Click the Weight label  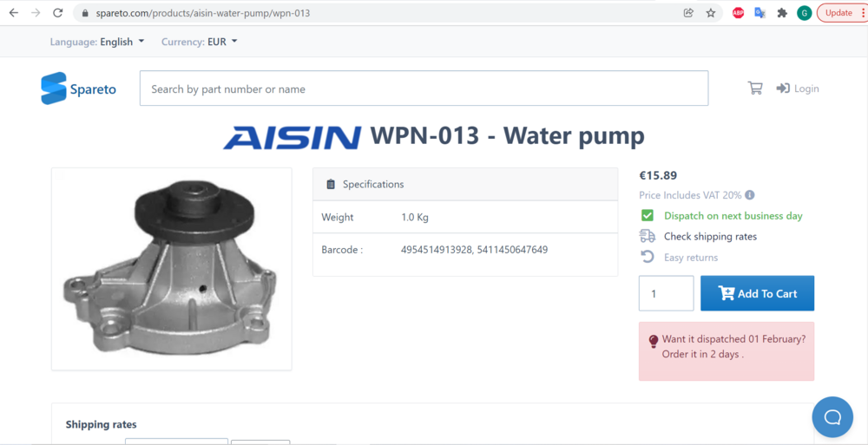[337, 218]
